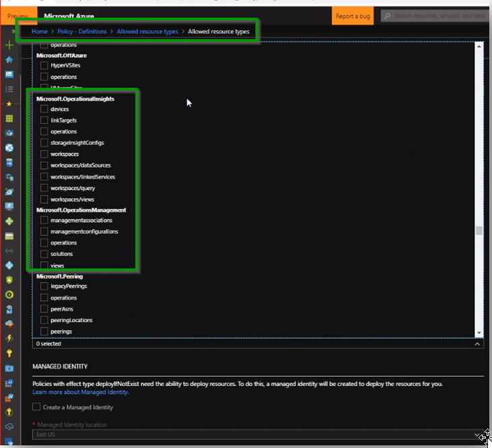
Task: Open Learn more about Managed Identity link
Action: [x=81, y=392]
